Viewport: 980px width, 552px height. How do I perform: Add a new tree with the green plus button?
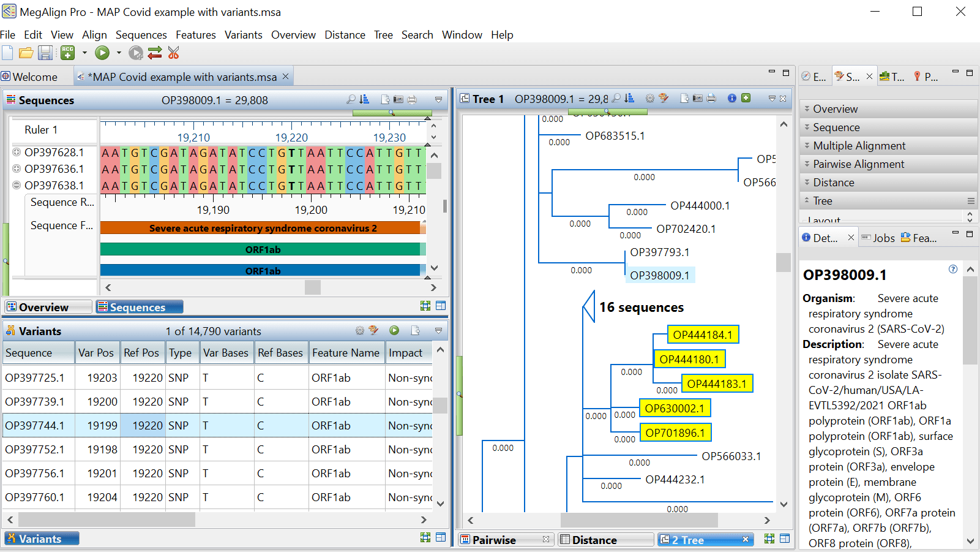pyautogui.click(x=746, y=98)
